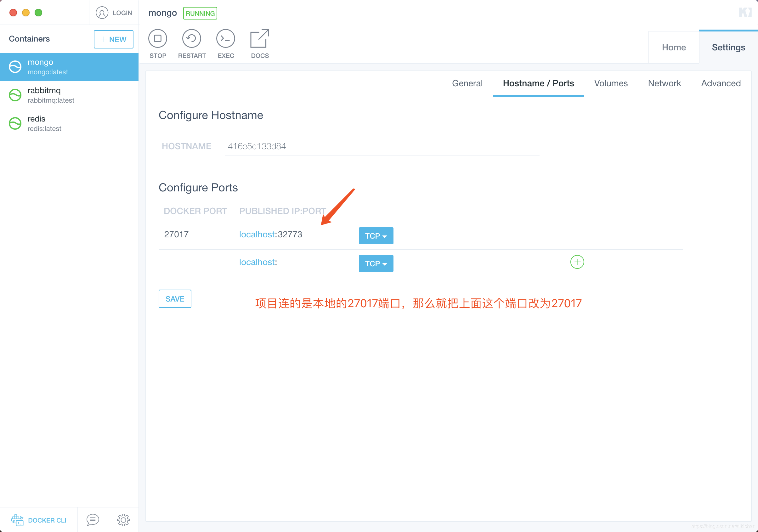The width and height of the screenshot is (758, 532).
Task: Restart the mongo container
Action: (x=191, y=39)
